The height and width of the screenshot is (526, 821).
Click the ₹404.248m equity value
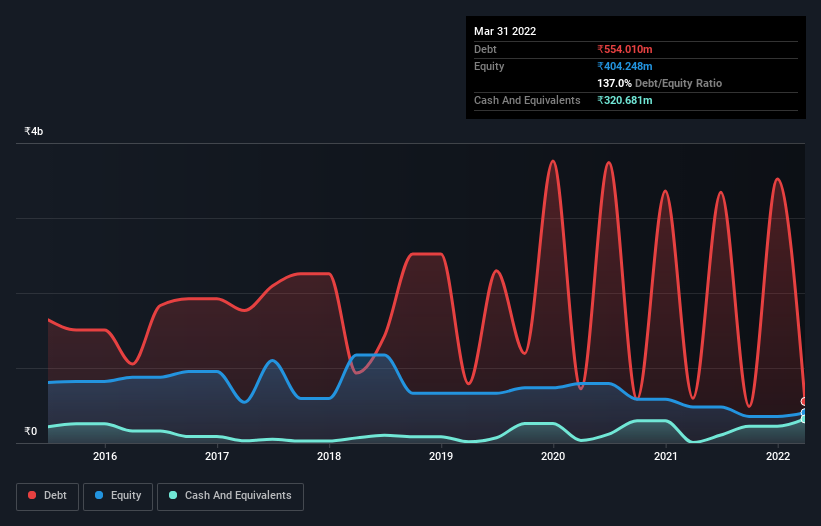(x=625, y=66)
